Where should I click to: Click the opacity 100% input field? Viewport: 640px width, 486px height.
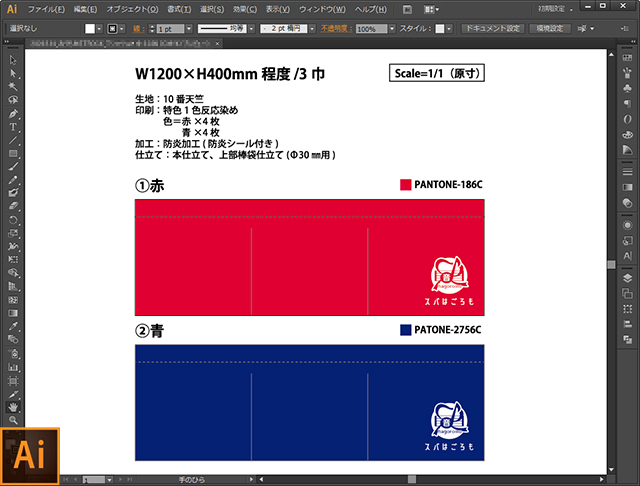pos(371,29)
